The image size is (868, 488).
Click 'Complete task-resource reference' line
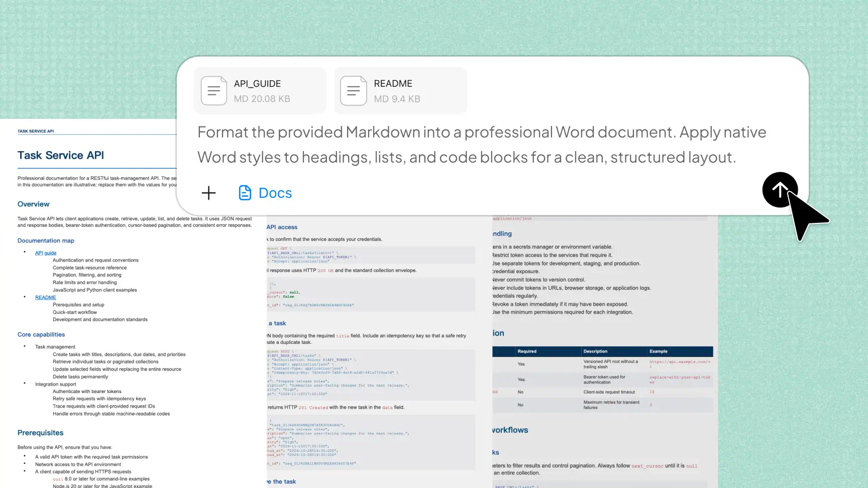(x=90, y=268)
